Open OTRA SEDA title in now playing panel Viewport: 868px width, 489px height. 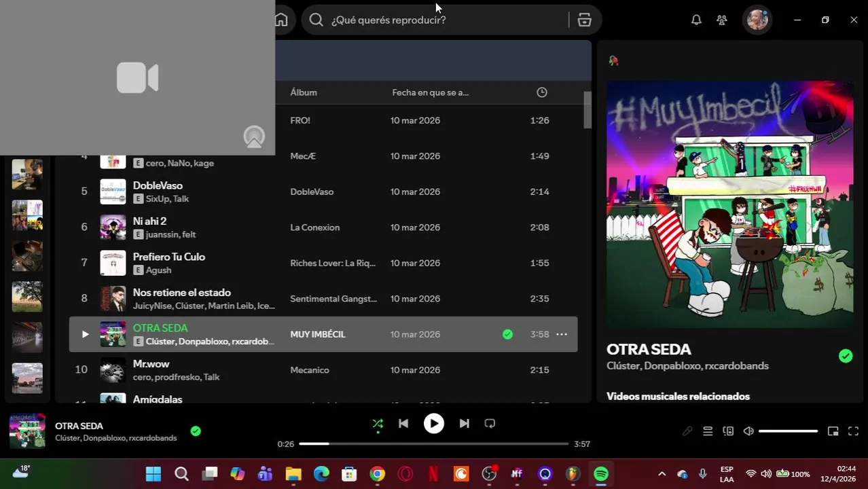pyautogui.click(x=649, y=349)
